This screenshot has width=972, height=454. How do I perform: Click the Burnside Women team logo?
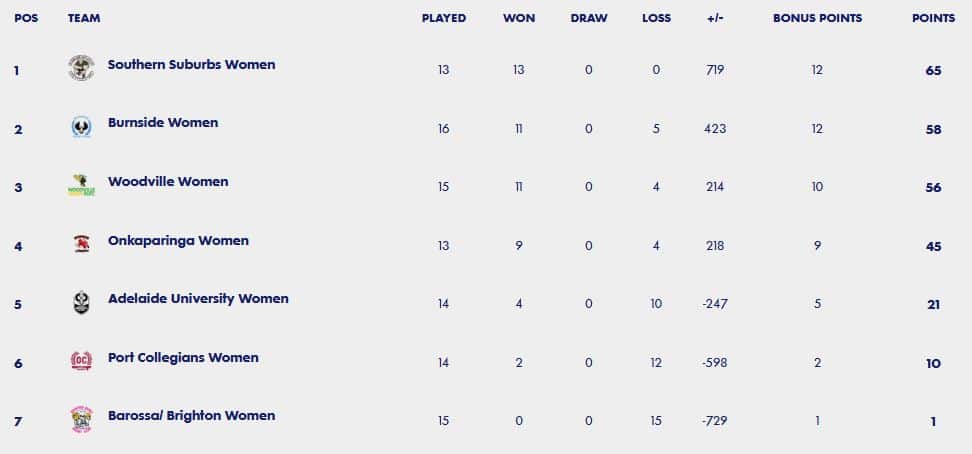point(81,127)
